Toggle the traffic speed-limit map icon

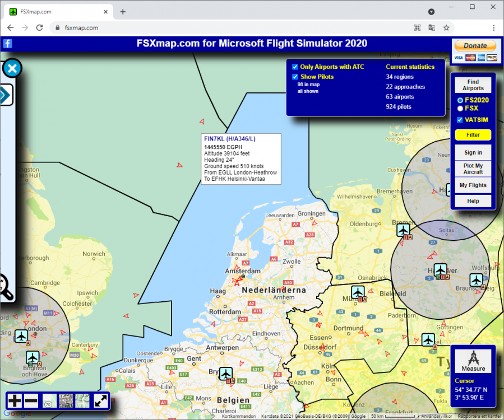point(49,400)
